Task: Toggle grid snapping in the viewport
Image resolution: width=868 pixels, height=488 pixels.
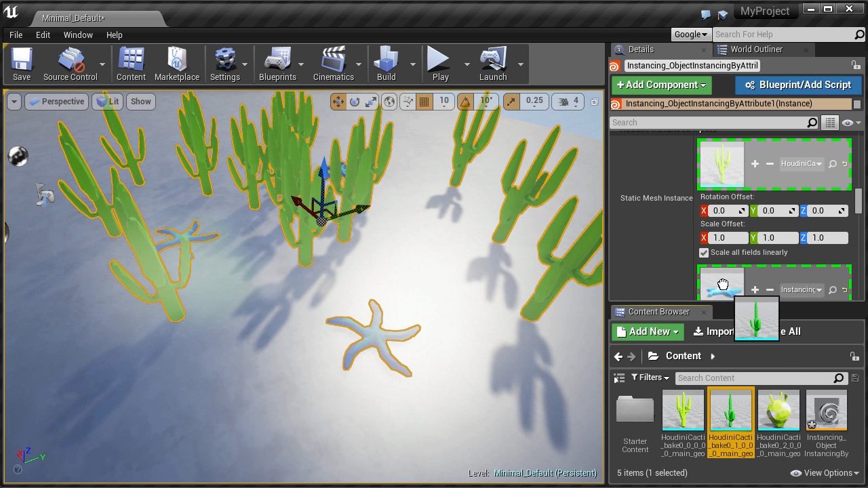Action: tap(424, 101)
